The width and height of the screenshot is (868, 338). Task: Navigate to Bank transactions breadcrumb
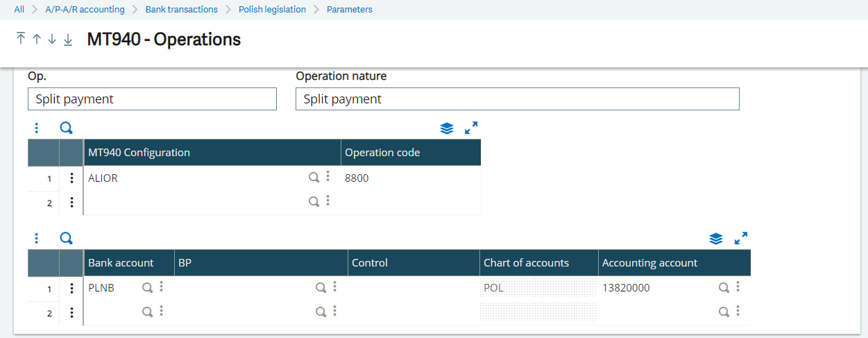click(x=182, y=10)
